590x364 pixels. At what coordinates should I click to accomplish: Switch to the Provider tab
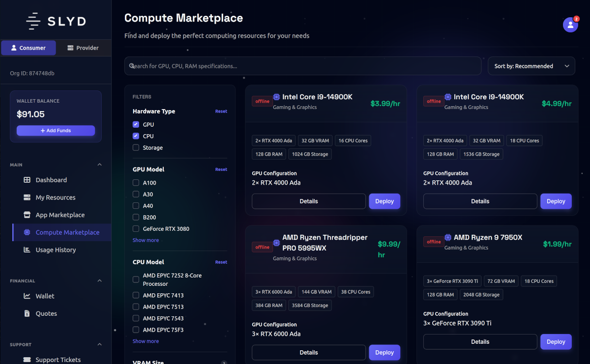click(83, 48)
